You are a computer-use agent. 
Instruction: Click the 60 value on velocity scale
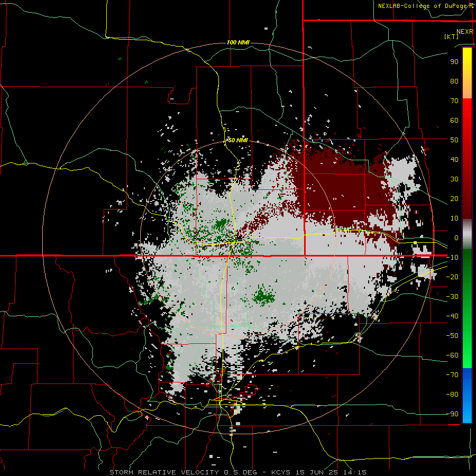coord(454,121)
